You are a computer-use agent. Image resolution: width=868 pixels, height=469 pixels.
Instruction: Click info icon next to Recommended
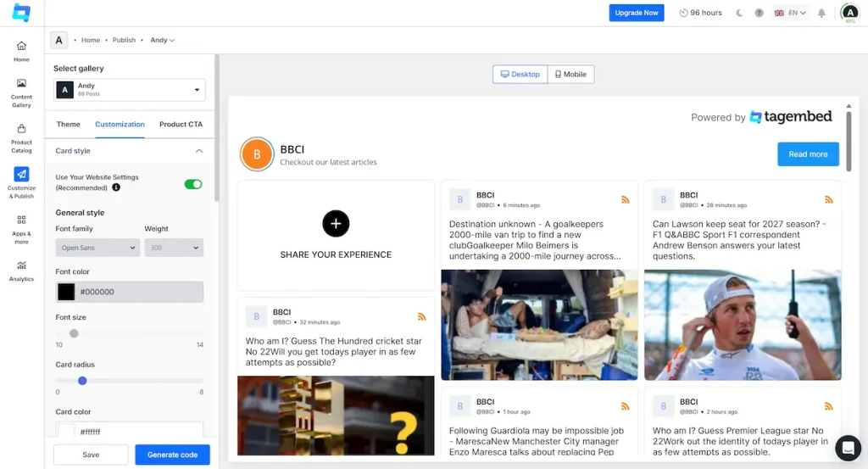pyautogui.click(x=116, y=187)
